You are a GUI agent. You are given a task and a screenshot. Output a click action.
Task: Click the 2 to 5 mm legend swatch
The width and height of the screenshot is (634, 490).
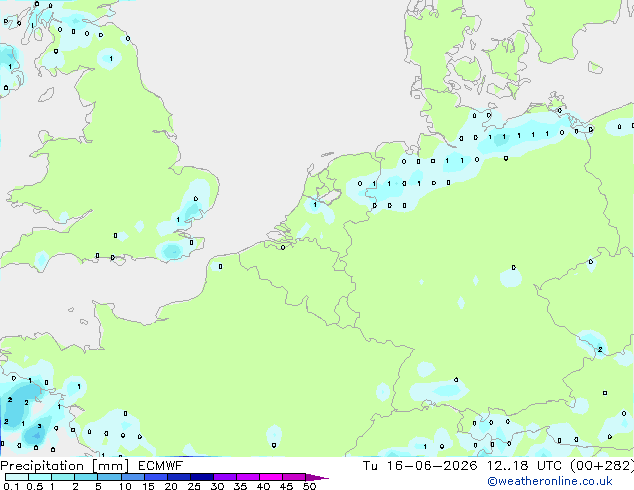click(x=86, y=477)
